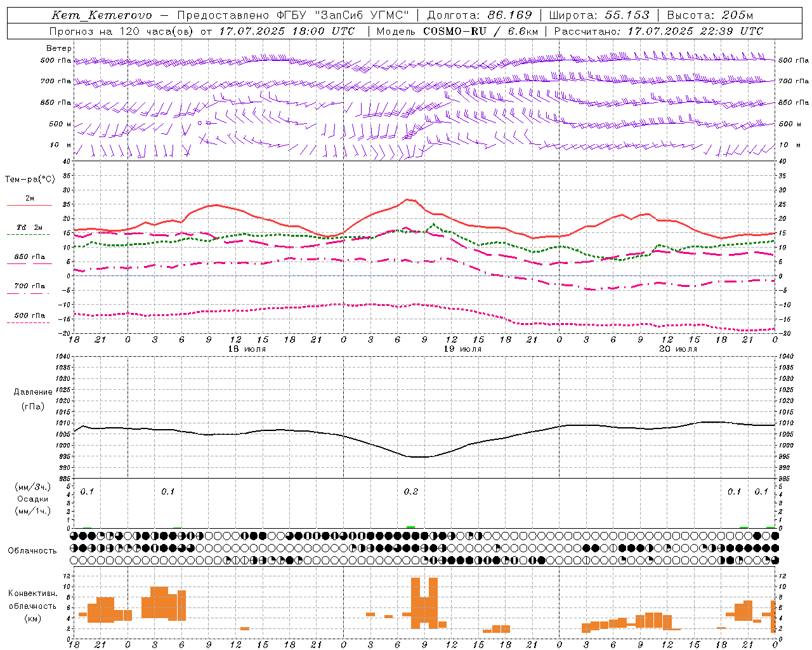
Task: Click the (мм/3ч.) precipitation unit label
Action: 33,487
